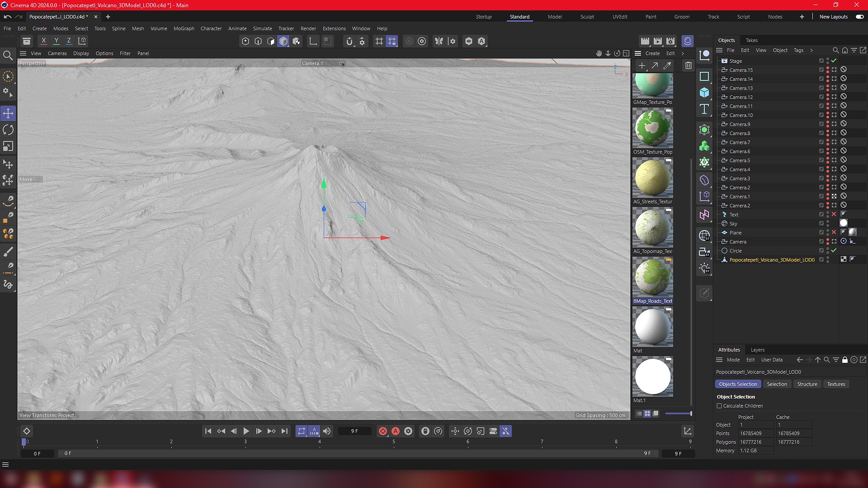Switch to the Takes tab
This screenshot has height=488, width=868.
pyautogui.click(x=751, y=40)
